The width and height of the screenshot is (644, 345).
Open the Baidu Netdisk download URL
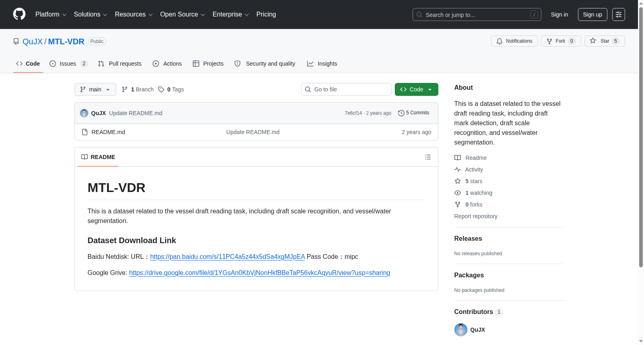coord(227,257)
